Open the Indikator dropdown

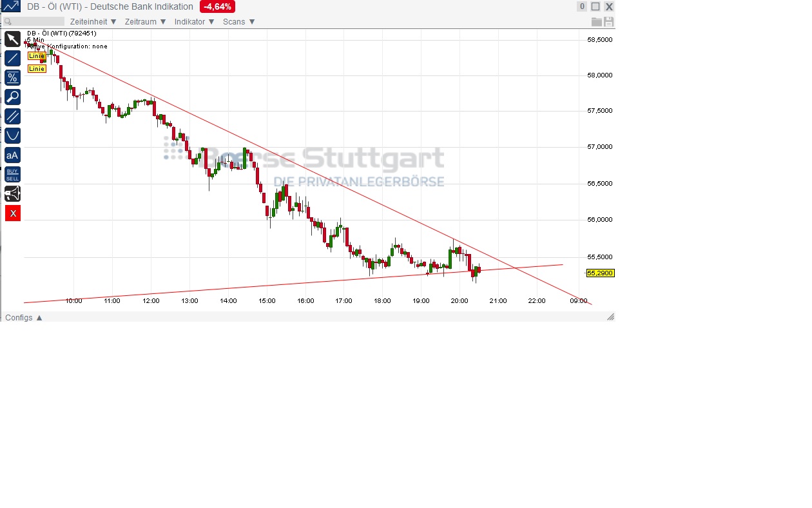[193, 21]
